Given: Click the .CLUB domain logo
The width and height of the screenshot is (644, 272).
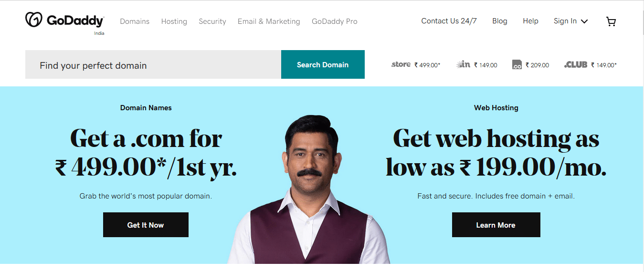Looking at the screenshot, I should [575, 65].
